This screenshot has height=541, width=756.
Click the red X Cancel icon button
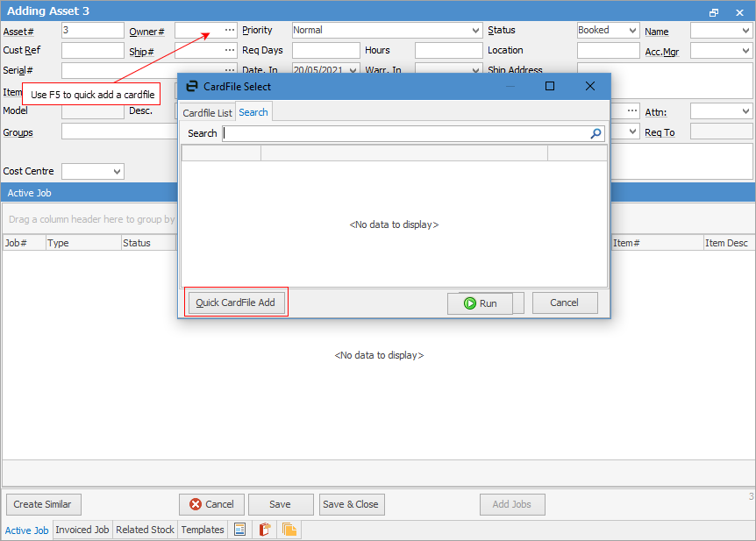(x=196, y=504)
